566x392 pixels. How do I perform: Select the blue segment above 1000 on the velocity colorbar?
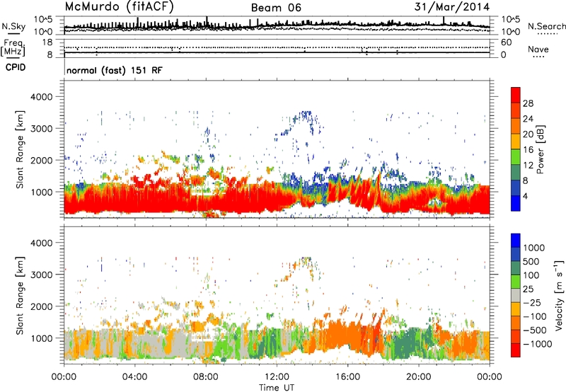(x=516, y=241)
